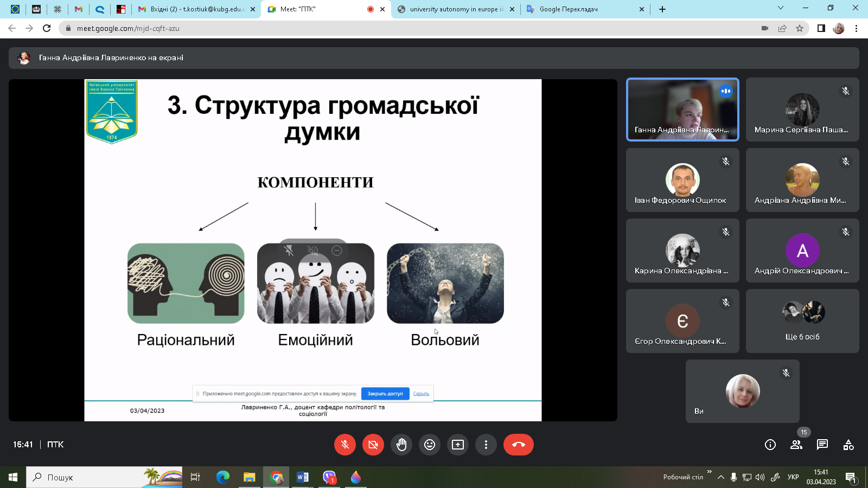Show the participants list
Viewport: 868px width, 488px height.
coord(796,445)
